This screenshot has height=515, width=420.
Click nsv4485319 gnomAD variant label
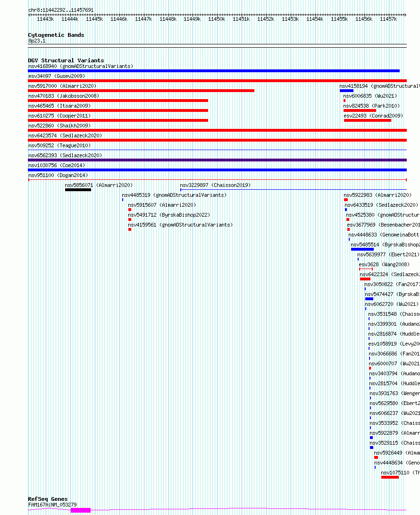[x=174, y=195]
